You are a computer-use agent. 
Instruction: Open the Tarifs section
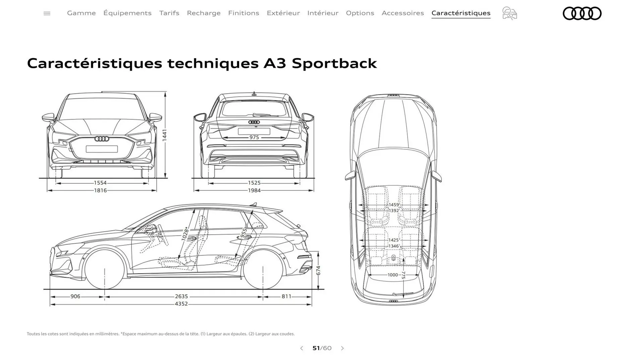[x=169, y=13]
